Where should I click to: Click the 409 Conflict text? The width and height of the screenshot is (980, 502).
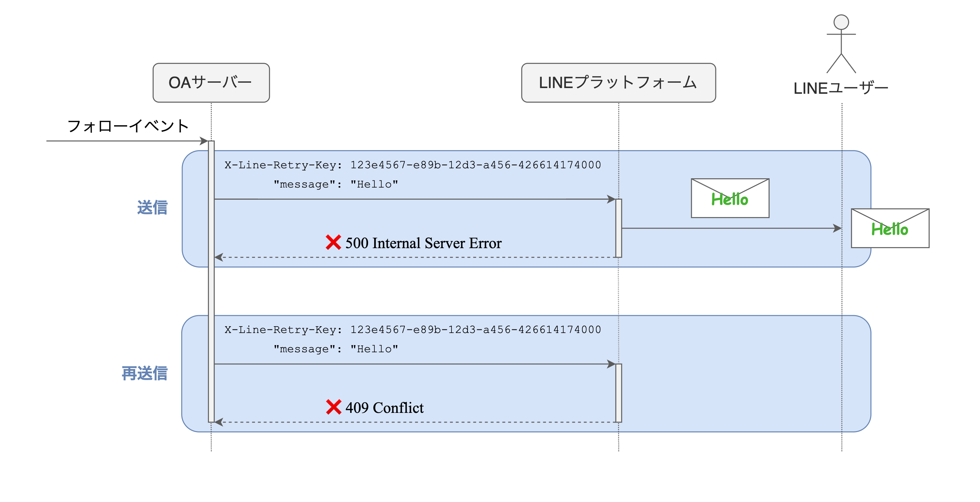(x=384, y=408)
